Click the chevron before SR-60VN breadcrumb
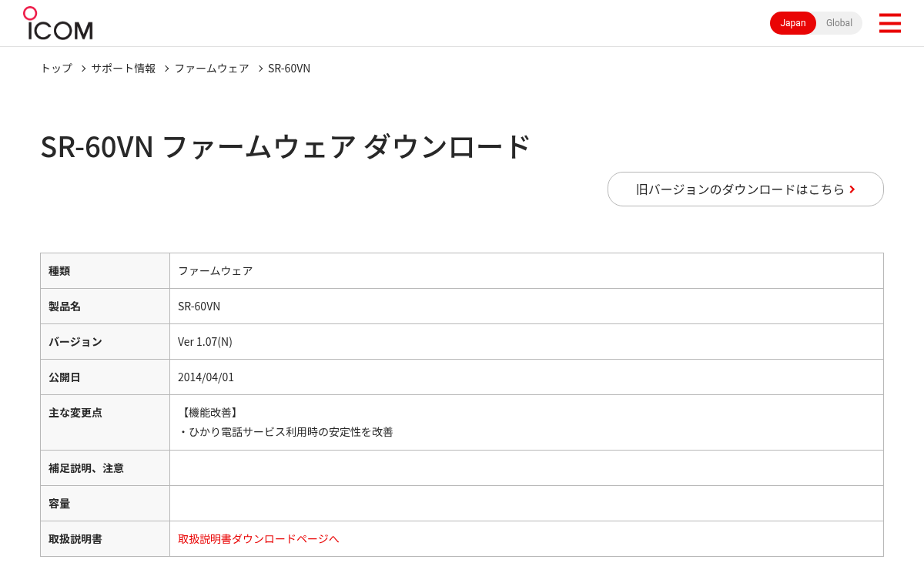This screenshot has height=583, width=924. (260, 69)
